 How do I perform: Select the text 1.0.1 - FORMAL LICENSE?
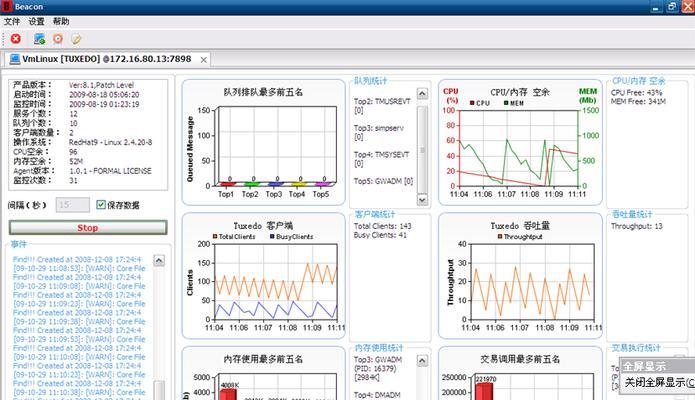click(110, 171)
